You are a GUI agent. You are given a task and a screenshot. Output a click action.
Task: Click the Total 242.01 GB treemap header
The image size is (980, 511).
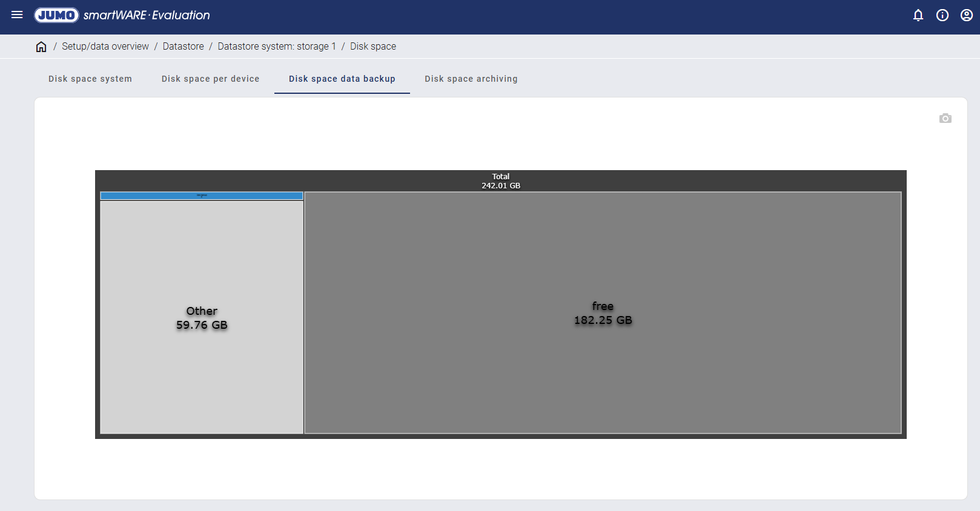pyautogui.click(x=500, y=181)
